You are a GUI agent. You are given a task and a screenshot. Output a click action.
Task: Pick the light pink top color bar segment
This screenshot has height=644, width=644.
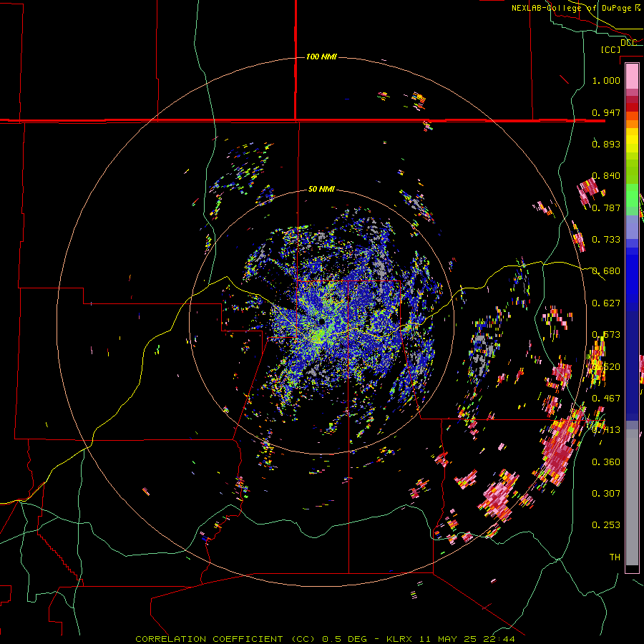click(x=632, y=76)
